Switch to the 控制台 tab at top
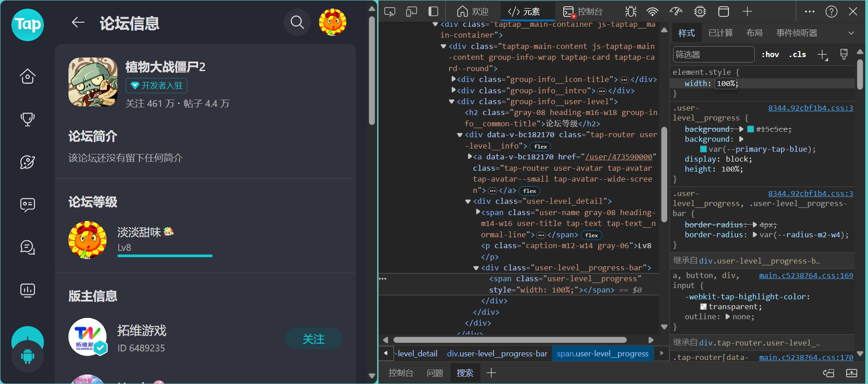Screen dimensions: 868x384 point(582,11)
